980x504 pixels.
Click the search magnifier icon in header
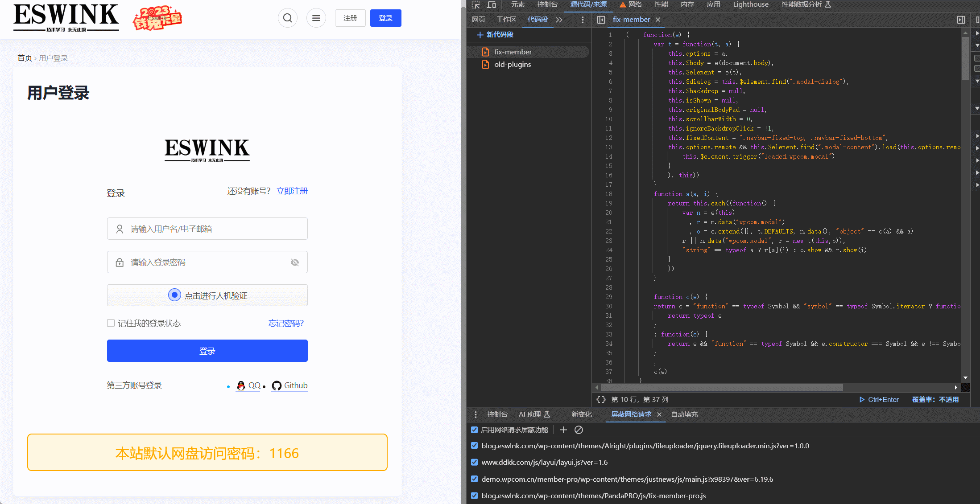pos(288,18)
